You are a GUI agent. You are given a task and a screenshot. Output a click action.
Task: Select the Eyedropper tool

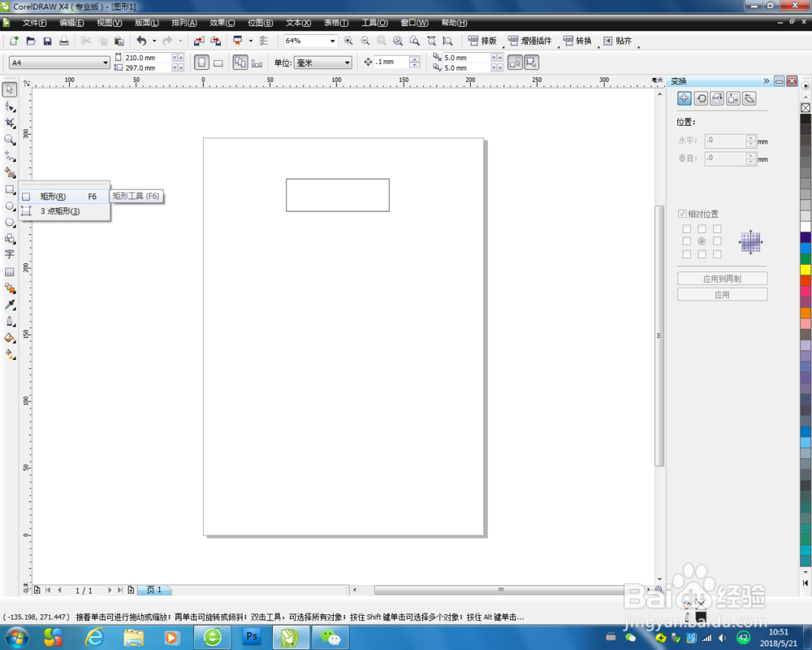click(x=10, y=305)
